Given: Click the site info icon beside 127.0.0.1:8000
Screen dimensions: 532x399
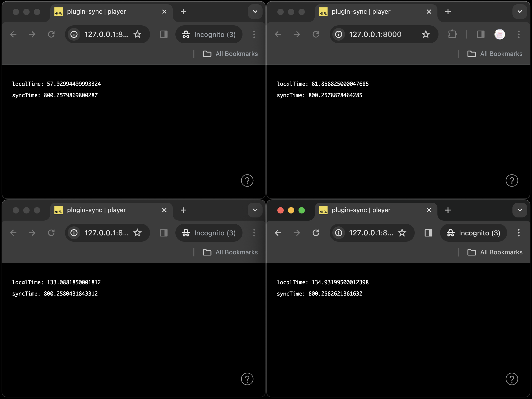Looking at the screenshot, I should point(338,34).
